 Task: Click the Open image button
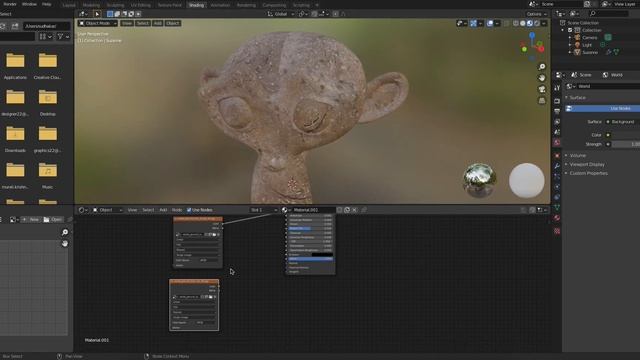tap(53, 220)
